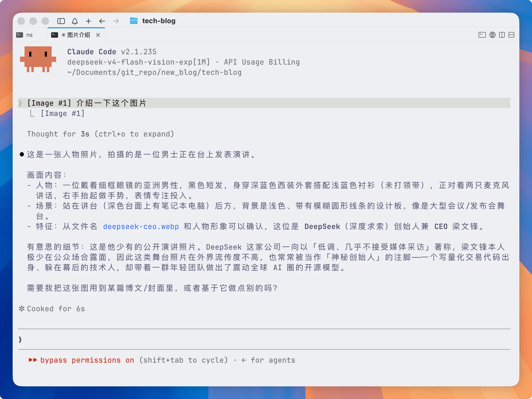The image size is (532, 399).
Task: Toggle the sidebar panel icon
Action: [x=61, y=21]
